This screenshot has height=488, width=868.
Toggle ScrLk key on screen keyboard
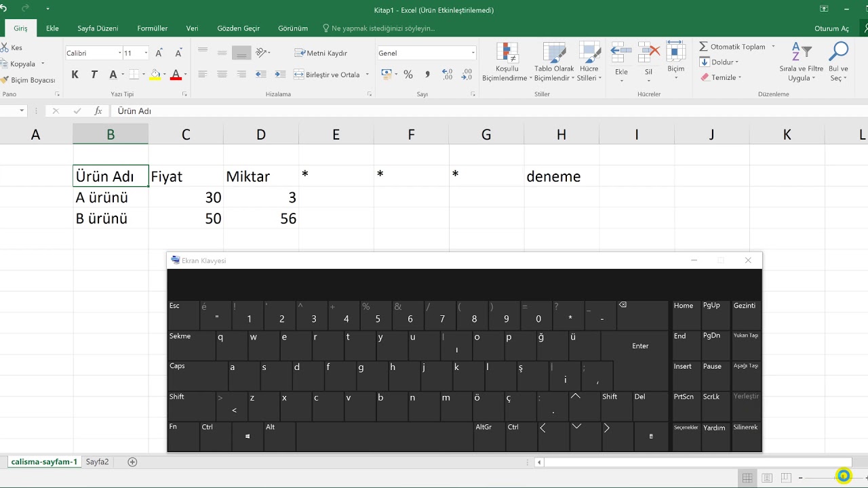[715, 407]
